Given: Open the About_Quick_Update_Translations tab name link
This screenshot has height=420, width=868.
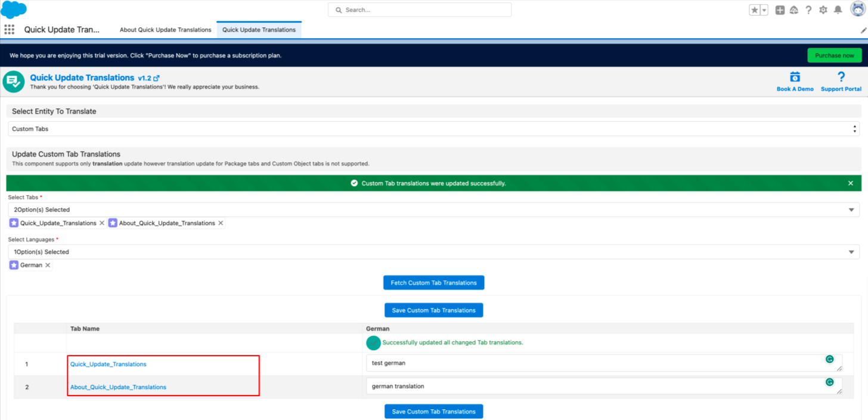Looking at the screenshot, I should (x=118, y=387).
